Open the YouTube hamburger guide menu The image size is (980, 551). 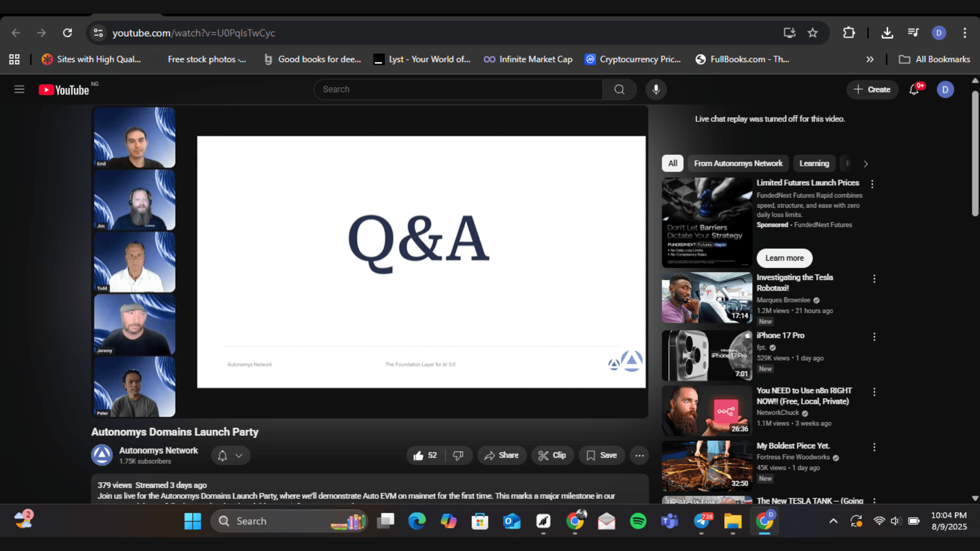tap(19, 89)
